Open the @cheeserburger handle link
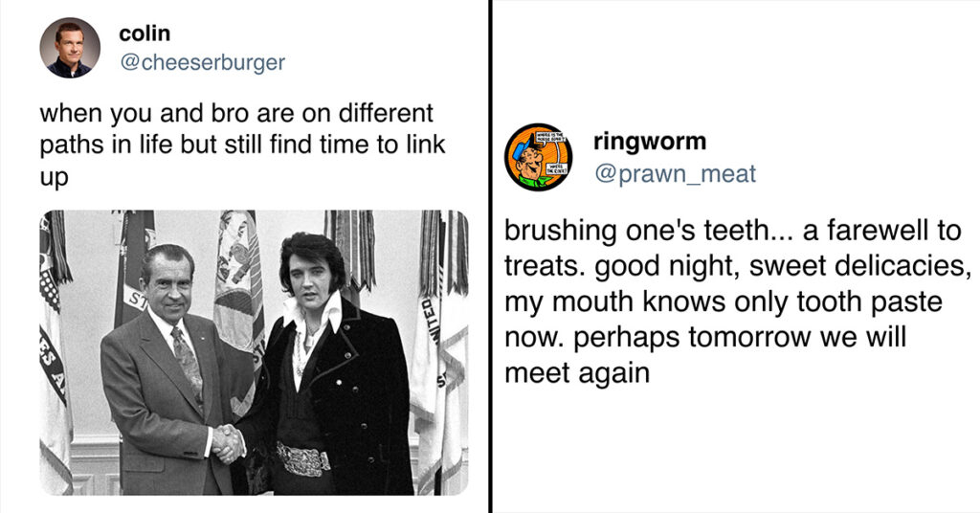980x513 pixels. coord(202,62)
